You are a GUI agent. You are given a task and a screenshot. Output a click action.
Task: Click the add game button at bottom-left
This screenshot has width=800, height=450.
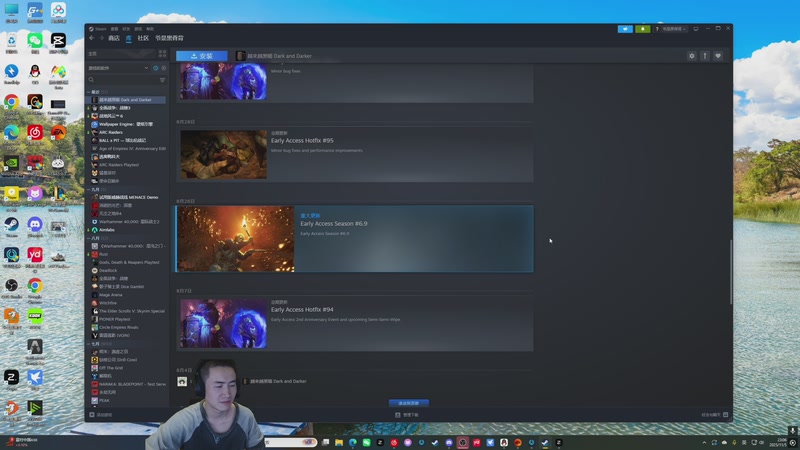(x=101, y=415)
